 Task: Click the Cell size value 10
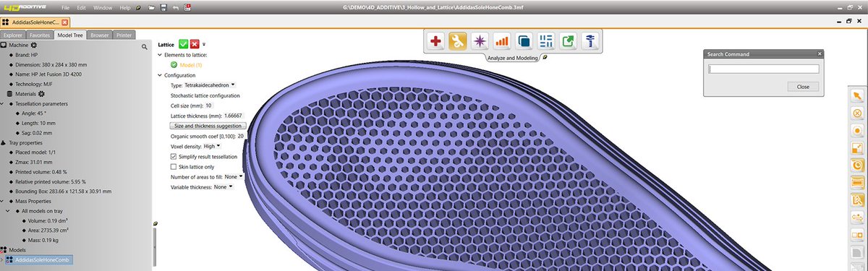point(208,106)
